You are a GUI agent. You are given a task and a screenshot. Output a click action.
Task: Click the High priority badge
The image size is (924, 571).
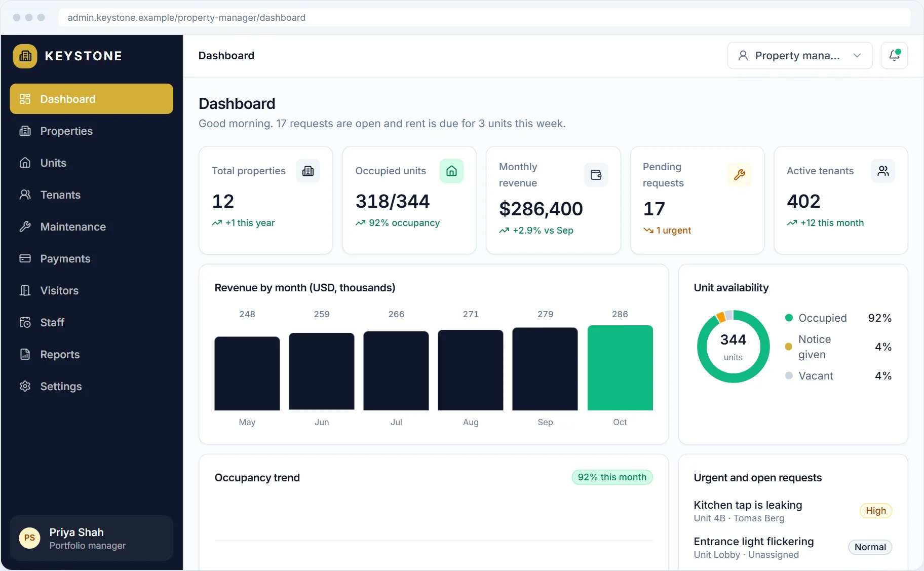[x=876, y=511]
